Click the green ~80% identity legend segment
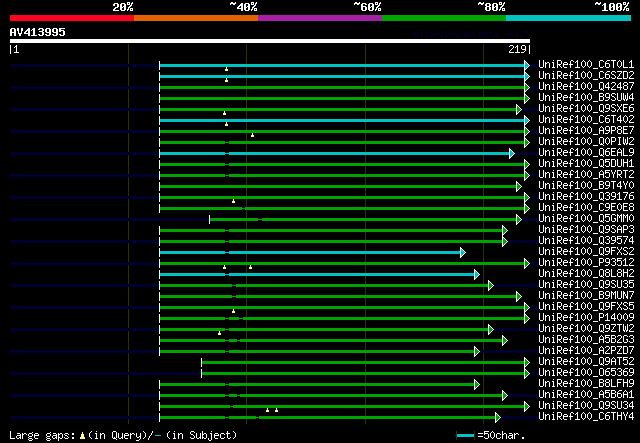The height and width of the screenshot is (443, 640). [444, 18]
